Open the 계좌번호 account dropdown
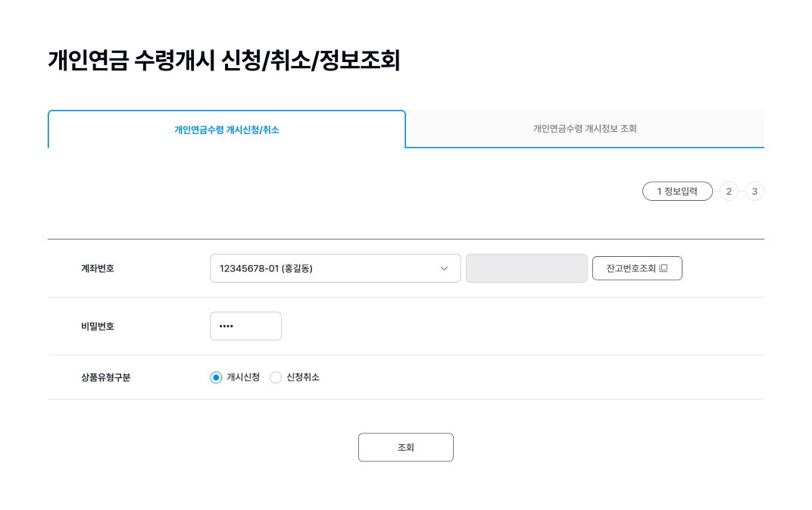The image size is (812, 510). coord(335,268)
